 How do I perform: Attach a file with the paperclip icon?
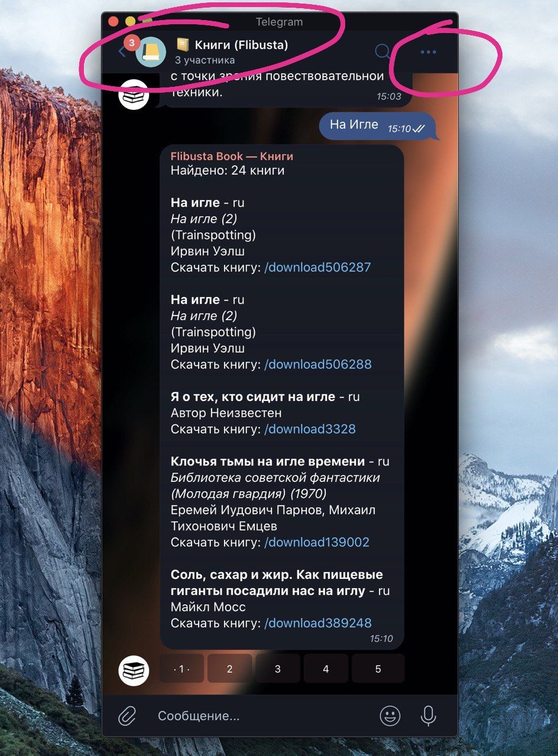point(127,716)
